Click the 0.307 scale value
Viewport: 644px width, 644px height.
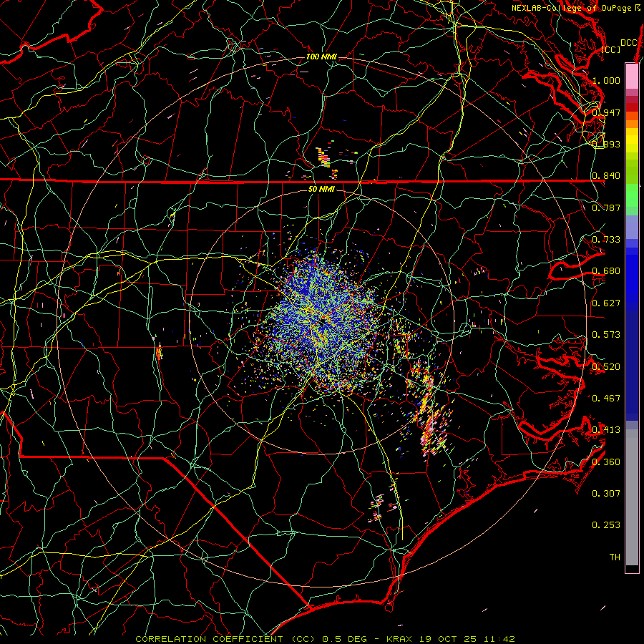606,494
